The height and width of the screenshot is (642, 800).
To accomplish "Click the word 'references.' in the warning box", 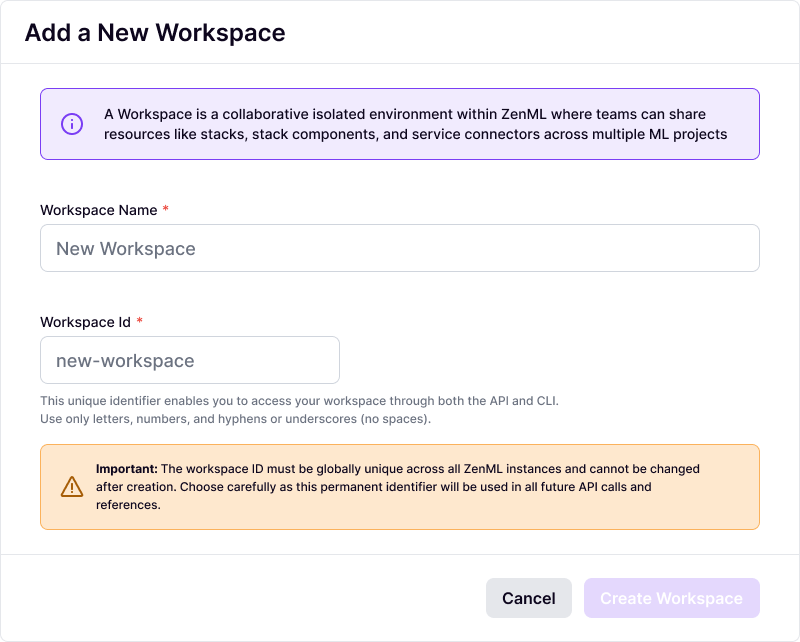I will pyautogui.click(x=128, y=505).
